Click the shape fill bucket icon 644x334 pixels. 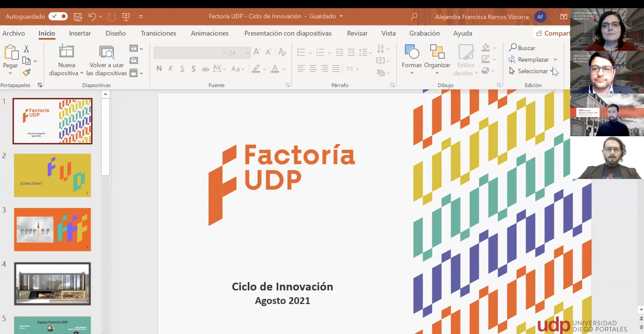pyautogui.click(x=486, y=48)
